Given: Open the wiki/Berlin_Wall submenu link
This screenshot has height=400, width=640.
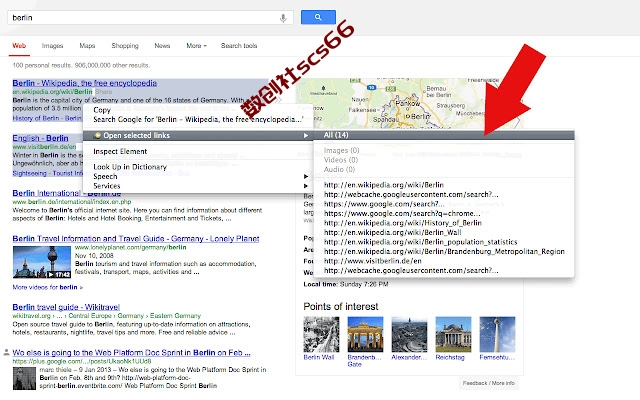Looking at the screenshot, I should coord(393,232).
